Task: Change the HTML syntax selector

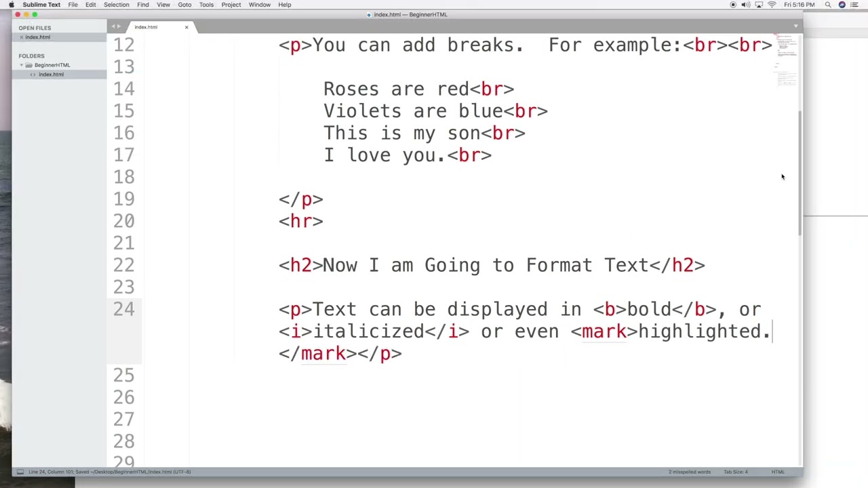Action: (x=778, y=472)
